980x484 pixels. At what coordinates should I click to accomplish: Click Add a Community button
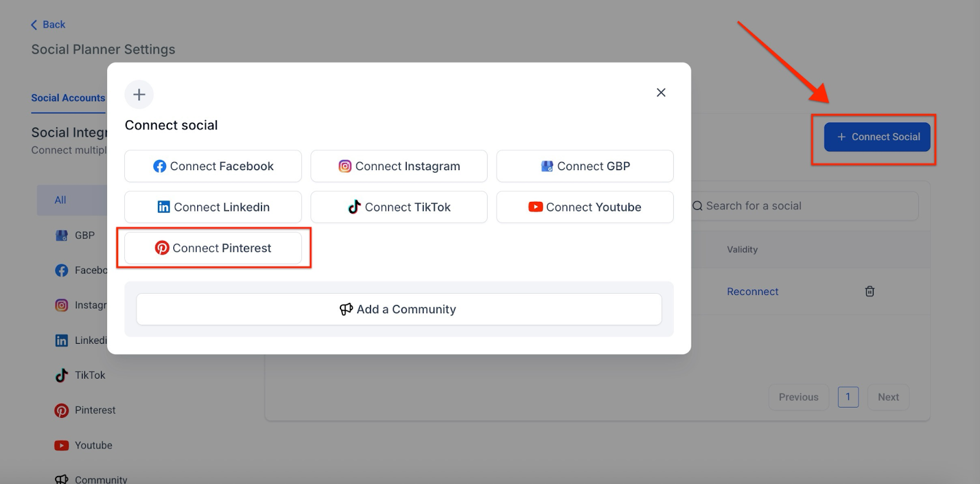(399, 310)
